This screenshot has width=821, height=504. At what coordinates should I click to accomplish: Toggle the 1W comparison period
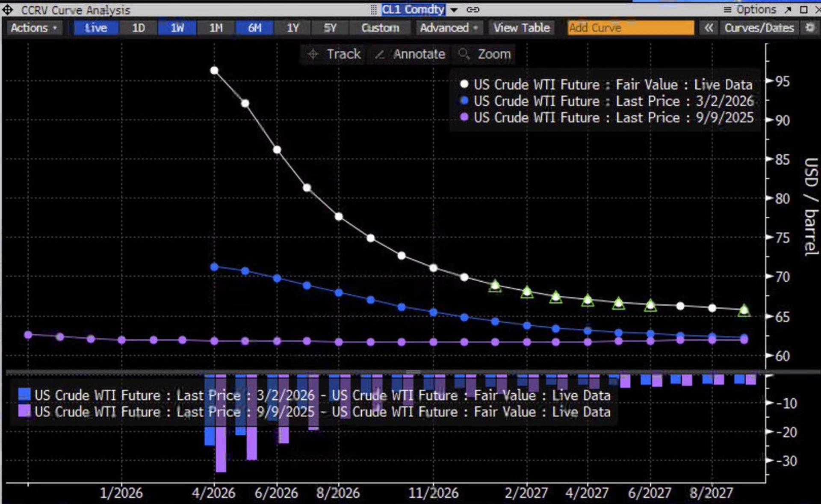[x=177, y=28]
